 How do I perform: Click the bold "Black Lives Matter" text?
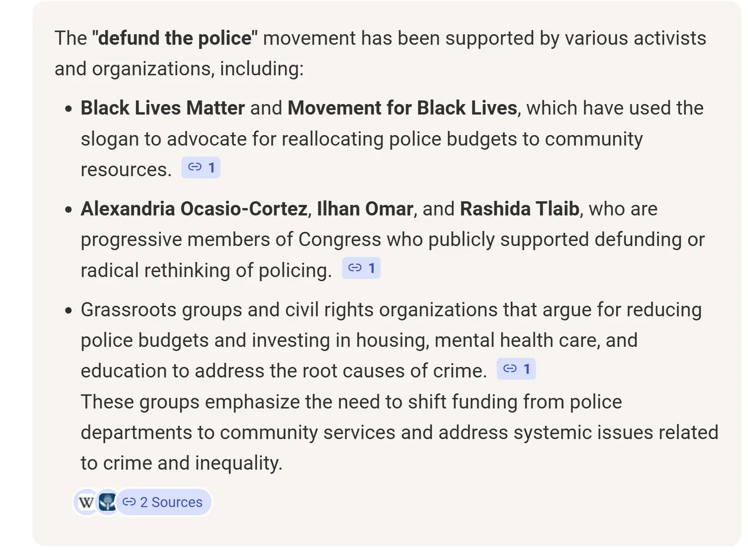tap(163, 108)
